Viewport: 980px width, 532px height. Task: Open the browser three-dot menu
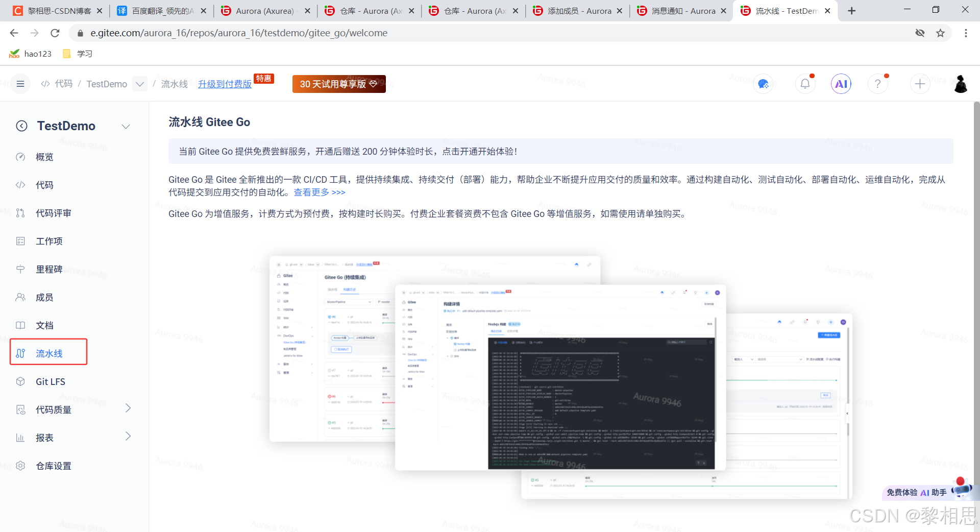point(966,33)
